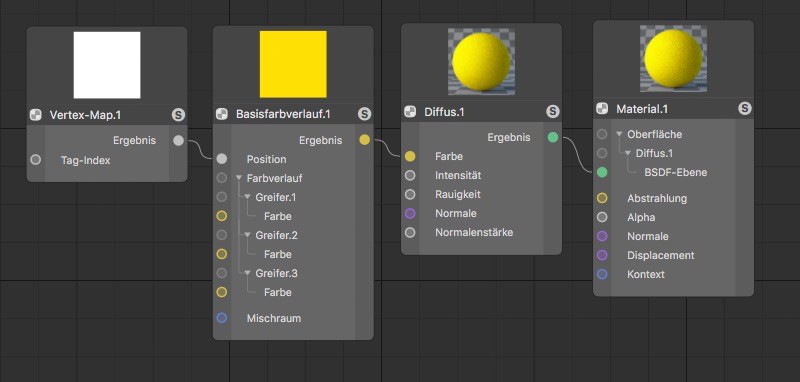This screenshot has height=382, width=800.
Task: Click the Tag-Index input port
Action: pos(35,160)
